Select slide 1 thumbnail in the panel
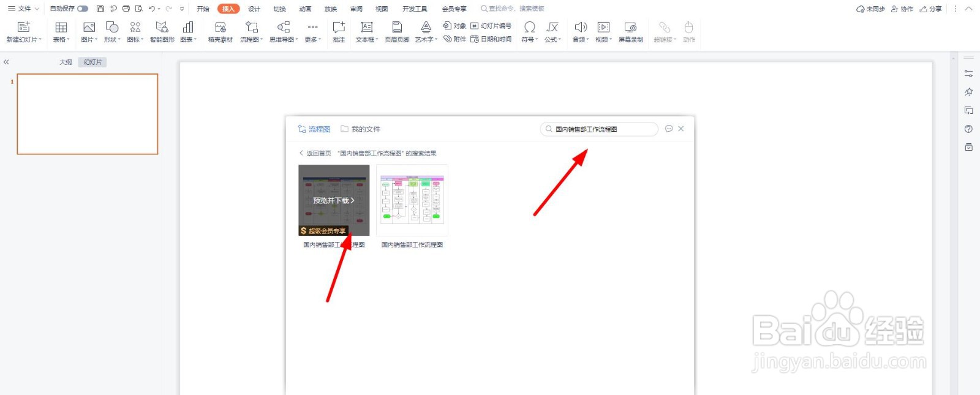Viewport: 980px width, 395px height. [x=88, y=114]
